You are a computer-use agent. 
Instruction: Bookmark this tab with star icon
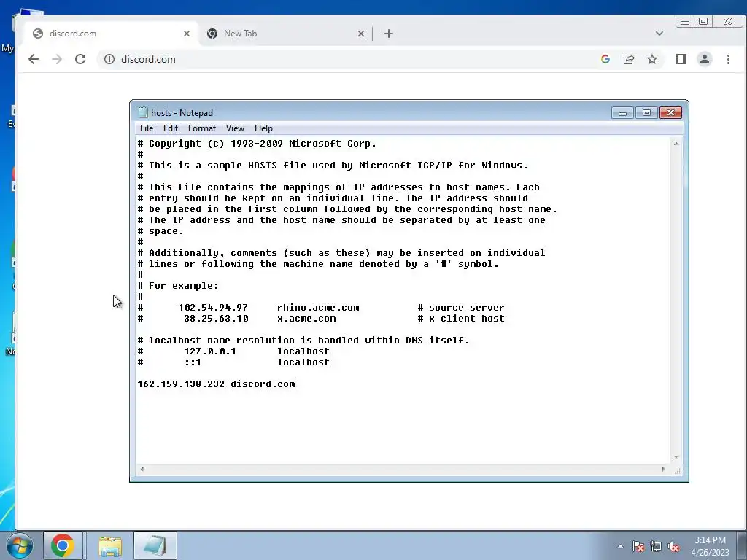[x=651, y=59]
